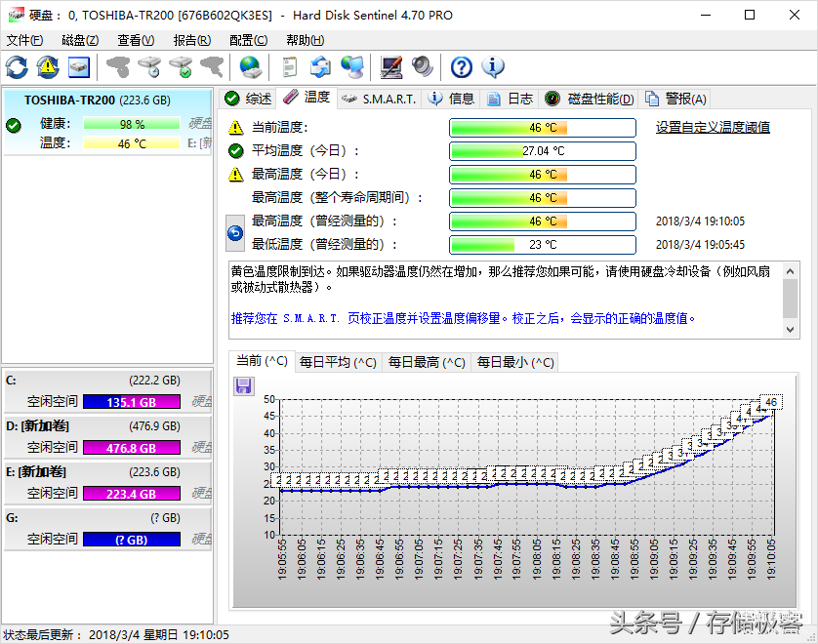
Task: Click the C: free space 135.1 GB bar
Action: pyautogui.click(x=132, y=402)
